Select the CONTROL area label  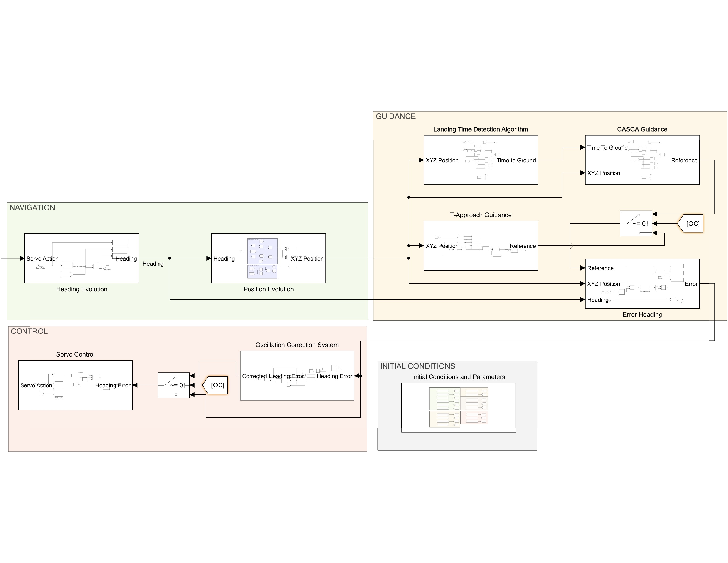[29, 331]
